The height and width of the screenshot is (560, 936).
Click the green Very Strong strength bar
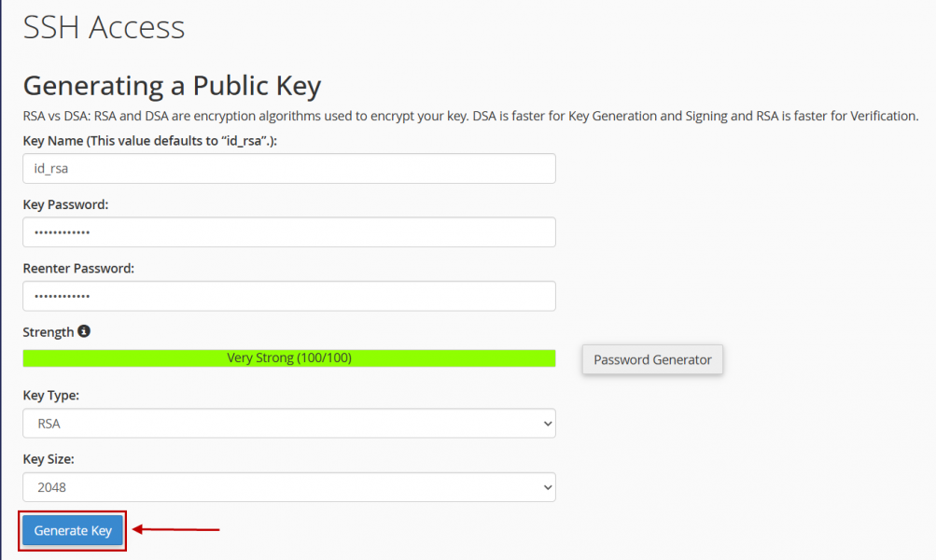[x=289, y=358]
